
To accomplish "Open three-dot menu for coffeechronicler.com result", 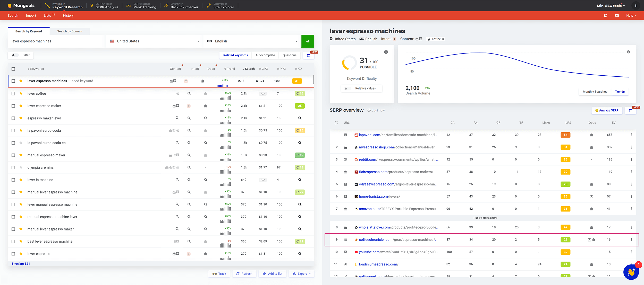I will click(632, 239).
